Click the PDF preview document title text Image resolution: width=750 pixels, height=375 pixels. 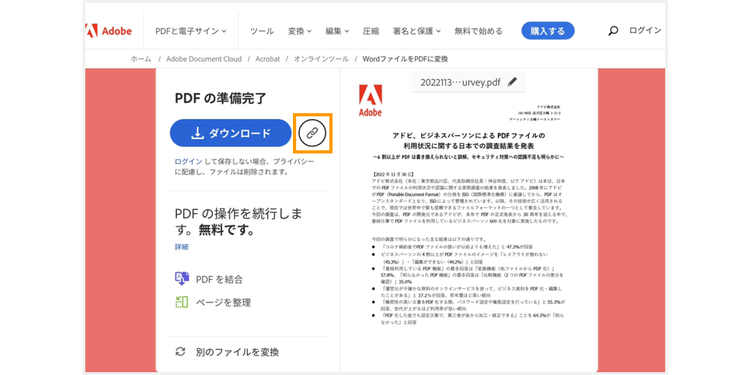click(x=468, y=140)
